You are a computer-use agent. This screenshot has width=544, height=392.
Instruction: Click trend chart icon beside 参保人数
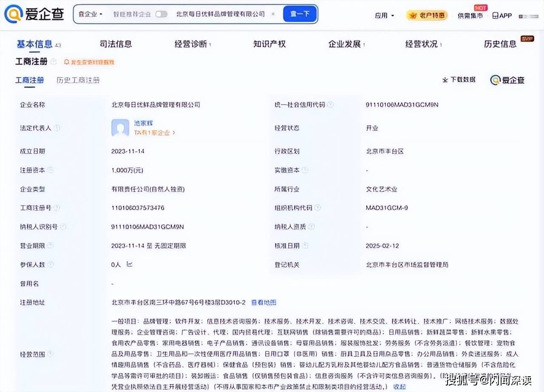129,264
